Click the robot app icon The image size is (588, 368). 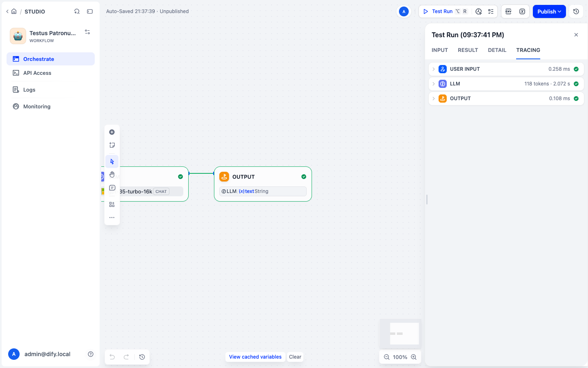pos(18,36)
